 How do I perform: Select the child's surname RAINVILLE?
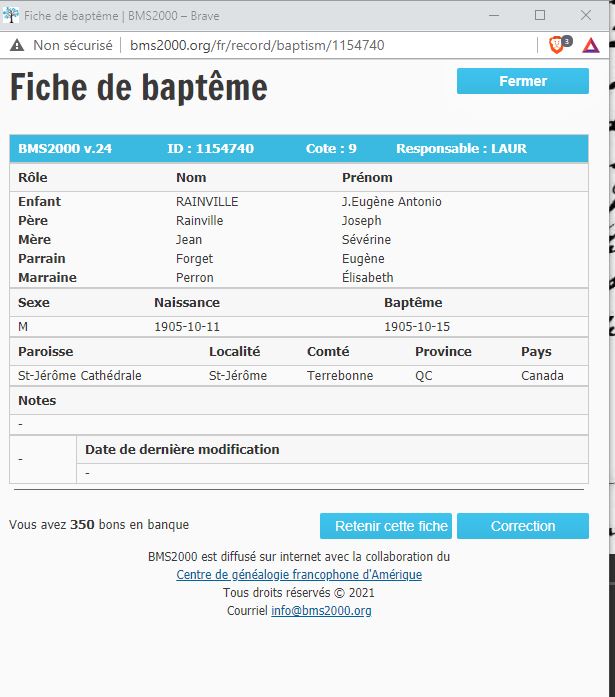(x=207, y=202)
